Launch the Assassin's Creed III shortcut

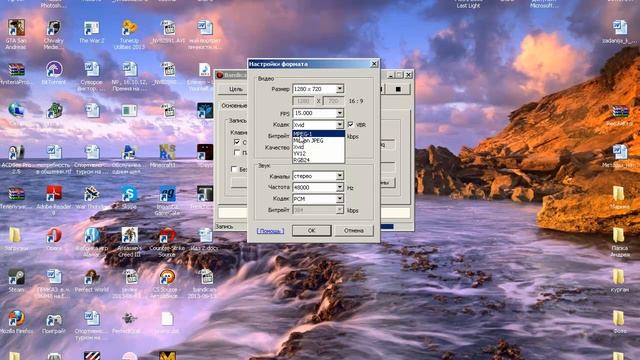click(x=129, y=242)
